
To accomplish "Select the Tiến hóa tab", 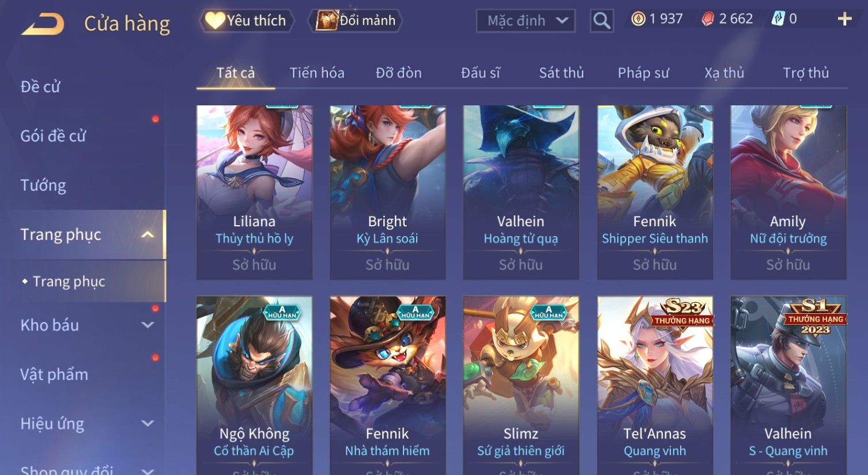I will tap(317, 73).
